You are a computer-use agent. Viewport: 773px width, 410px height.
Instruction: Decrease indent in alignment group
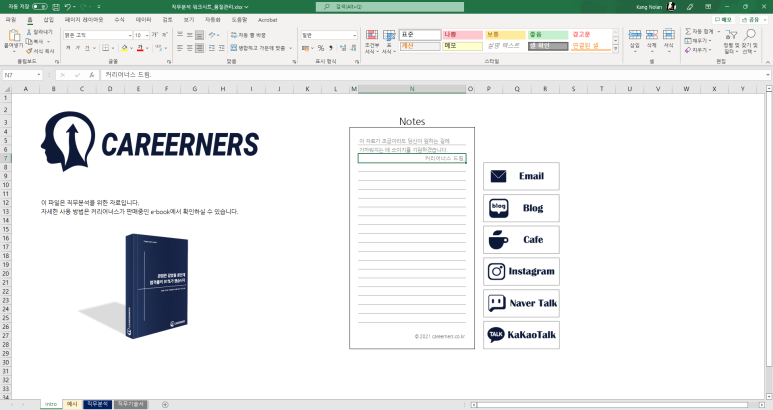click(211, 48)
